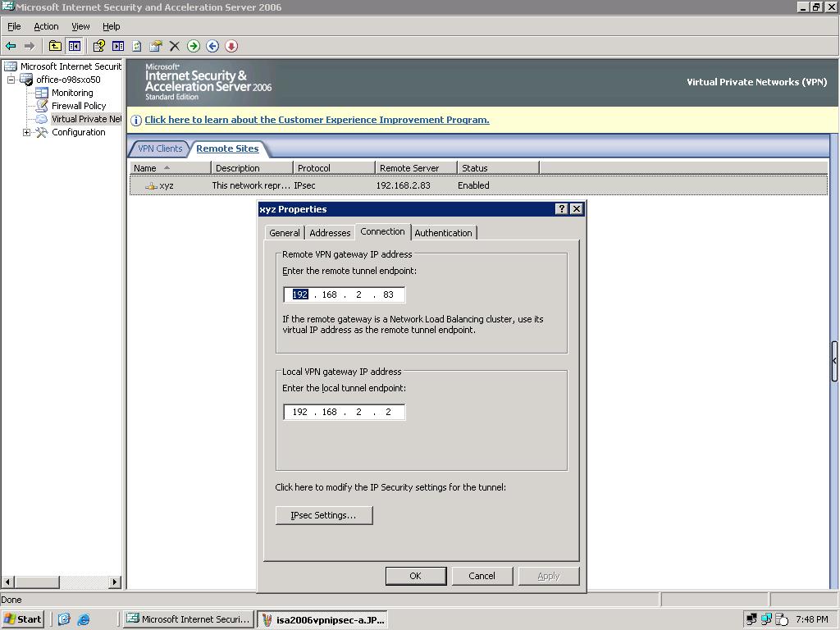840x630 pixels.
Task: Click the Refresh toolbar icon
Action: click(137, 46)
